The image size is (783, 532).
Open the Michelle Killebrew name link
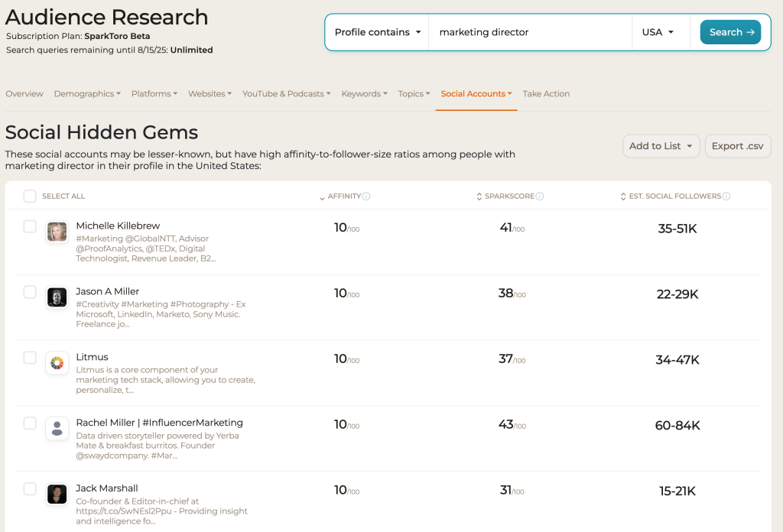point(118,225)
